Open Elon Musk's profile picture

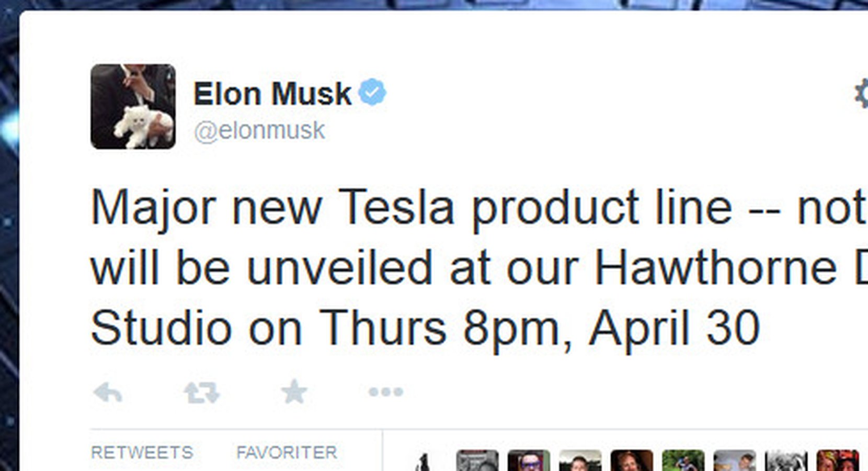[x=133, y=106]
